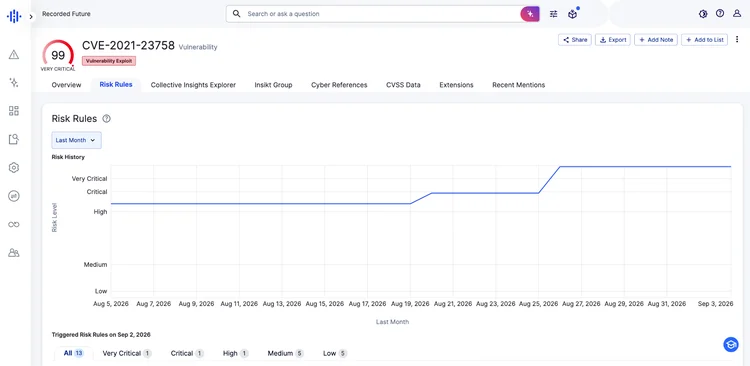Viewport: 750px width, 366px height.
Task: Click the 'Recorded Future' header text
Action: pos(66,14)
